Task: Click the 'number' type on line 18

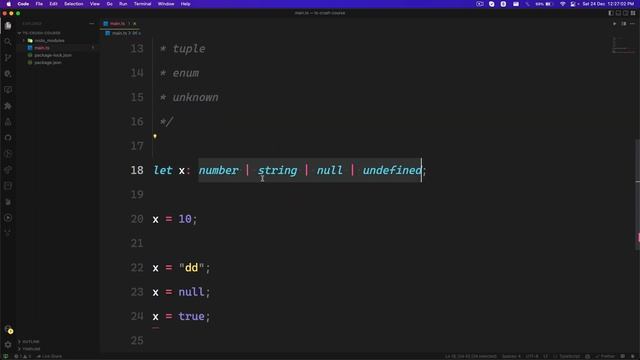Action: pyautogui.click(x=218, y=170)
